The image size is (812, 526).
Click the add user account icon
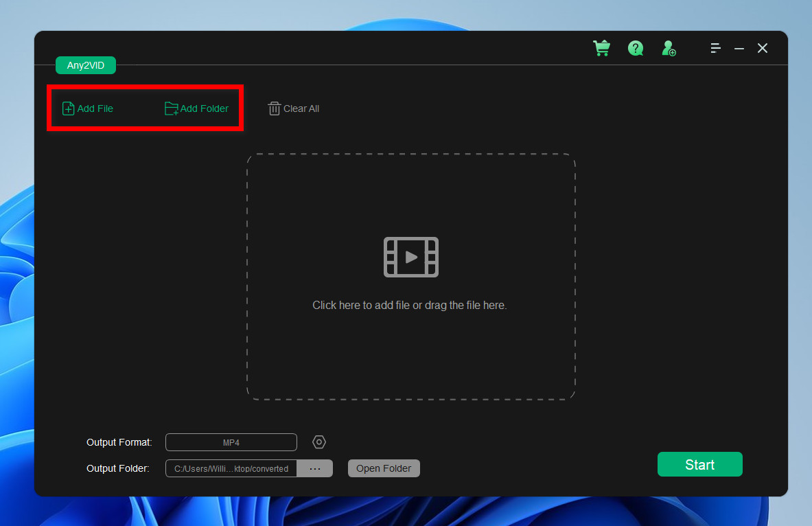click(x=668, y=48)
